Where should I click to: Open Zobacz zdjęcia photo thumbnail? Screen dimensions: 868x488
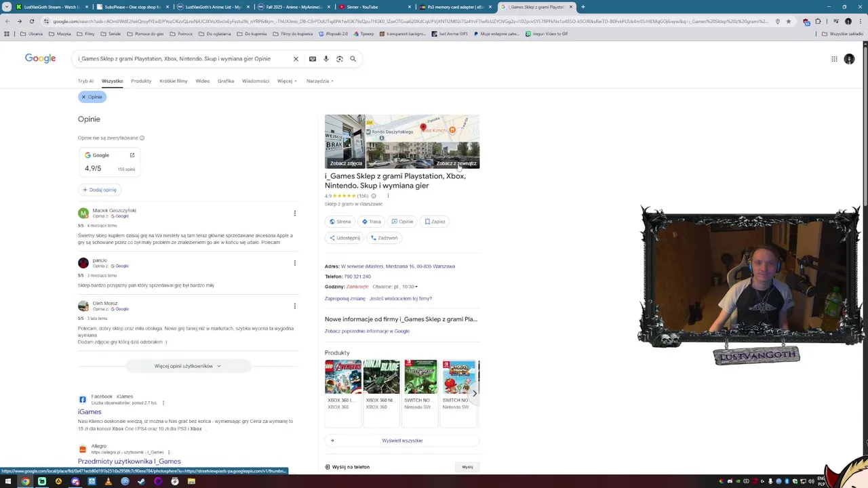point(345,142)
